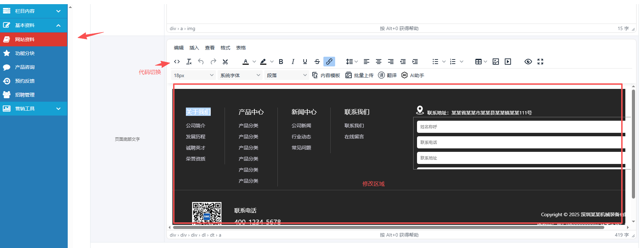Open the 系统字体 font family dropdown
This screenshot has height=248, width=644.
tap(240, 75)
